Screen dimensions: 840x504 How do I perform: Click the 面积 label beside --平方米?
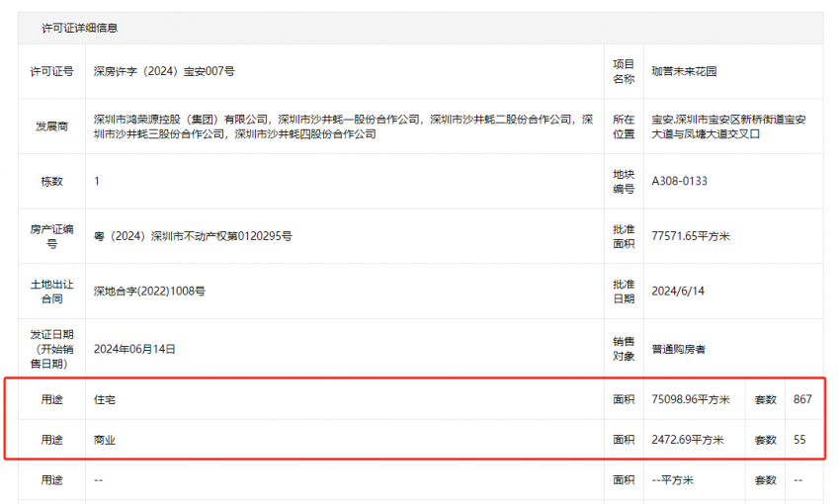click(x=624, y=480)
